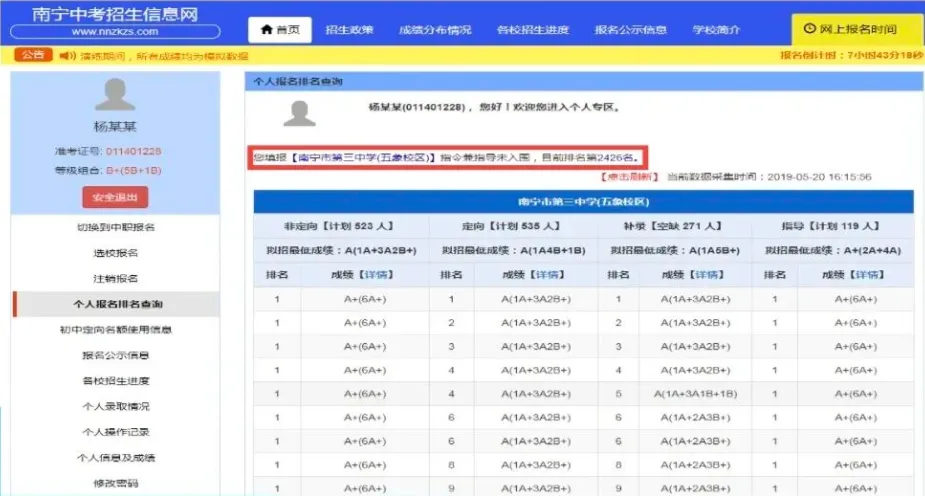Click the blue 南宁市第三中学(五象校区) table header
Screen dimensions: 925x496
pyautogui.click(x=583, y=202)
